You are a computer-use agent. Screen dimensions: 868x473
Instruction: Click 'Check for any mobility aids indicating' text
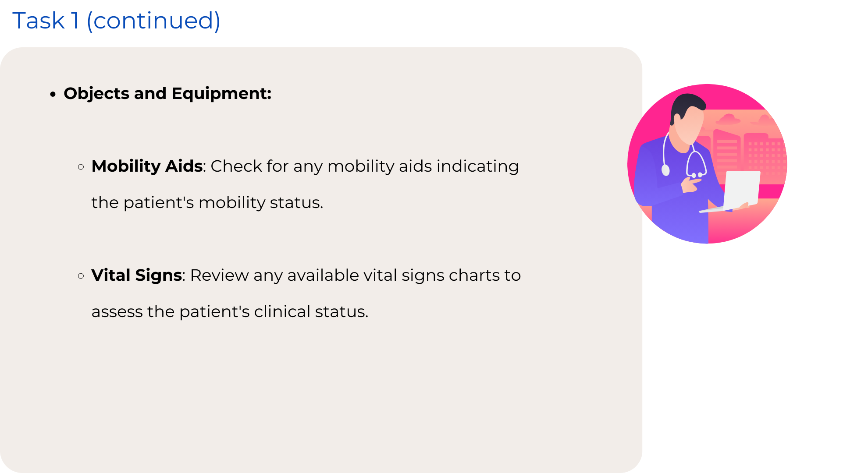coord(364,166)
